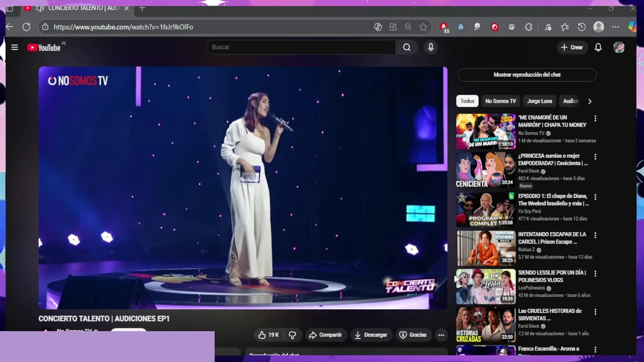Go back in the browser
Image resolution: width=644 pixels, height=362 pixels.
pos(10,27)
